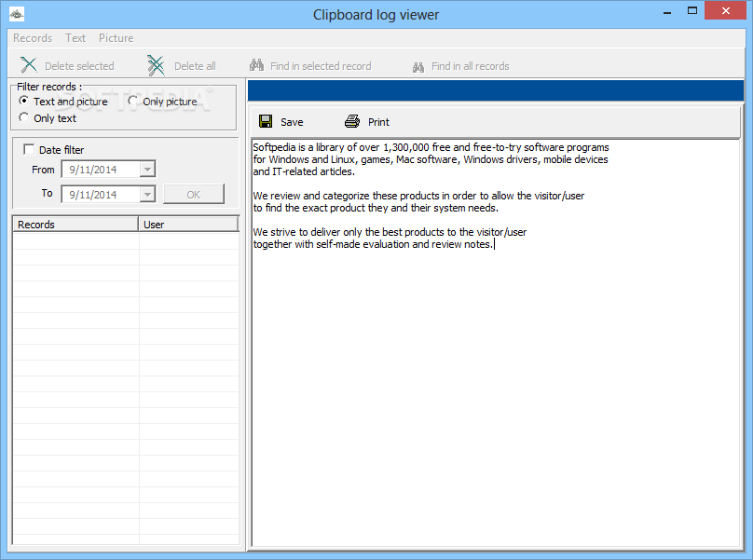
Task: Click the OK date filter button
Action: point(194,194)
